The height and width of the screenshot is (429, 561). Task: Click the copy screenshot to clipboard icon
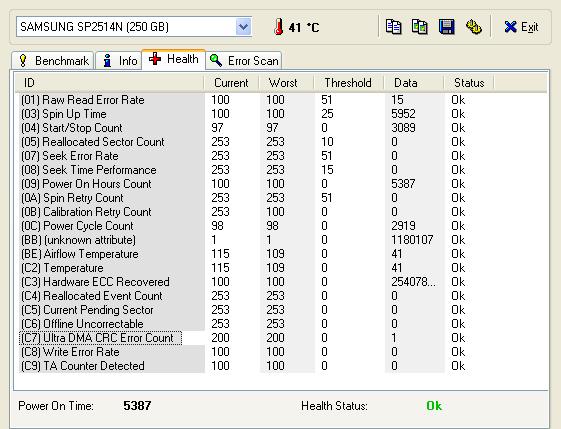(420, 27)
